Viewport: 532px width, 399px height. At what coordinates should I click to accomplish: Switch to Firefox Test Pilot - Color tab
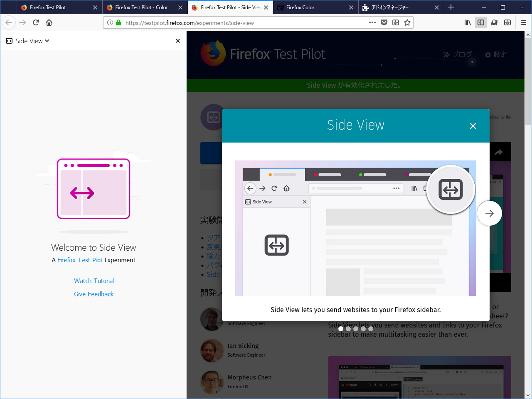(145, 7)
